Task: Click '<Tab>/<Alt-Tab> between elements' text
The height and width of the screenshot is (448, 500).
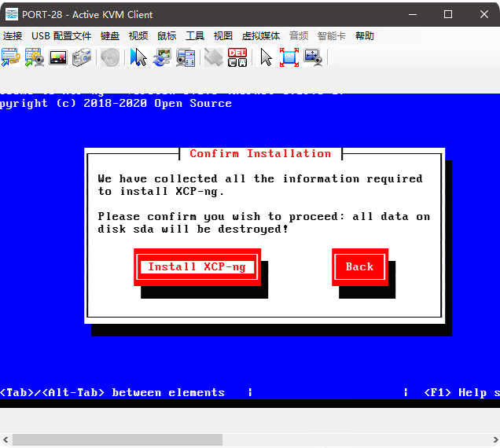Action: click(x=112, y=392)
